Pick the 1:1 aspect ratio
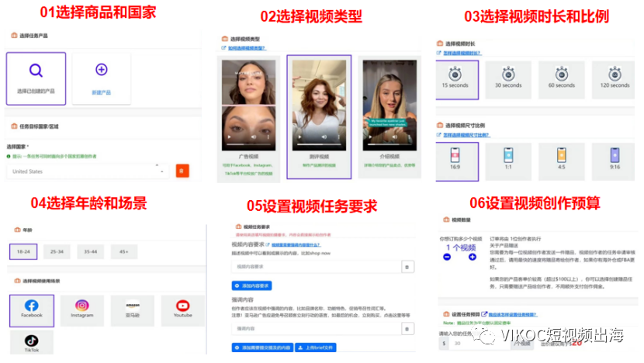The image size is (644, 363). click(508, 162)
